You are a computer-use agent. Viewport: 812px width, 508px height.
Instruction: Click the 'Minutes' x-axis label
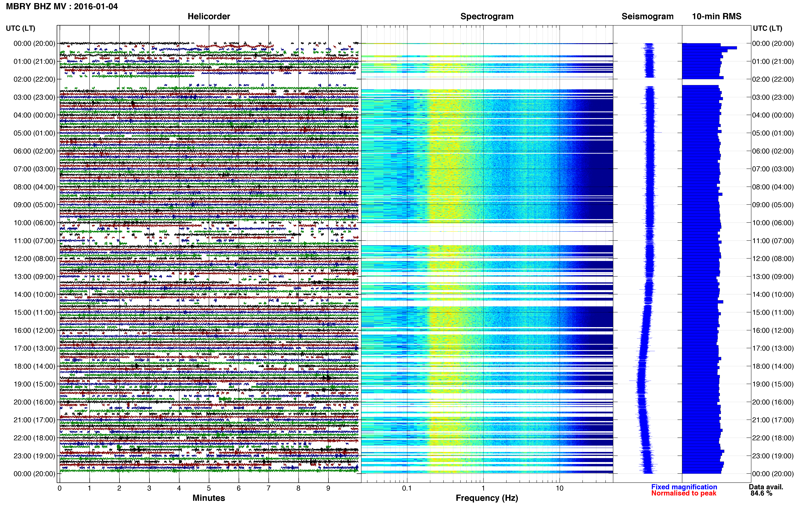208,498
